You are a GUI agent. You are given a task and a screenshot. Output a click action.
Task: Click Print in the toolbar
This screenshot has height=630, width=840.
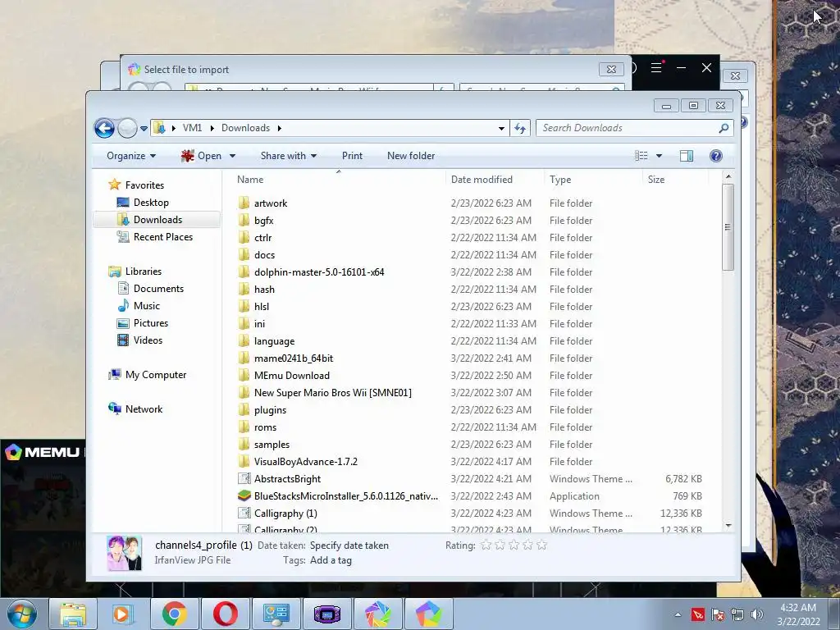coord(352,156)
